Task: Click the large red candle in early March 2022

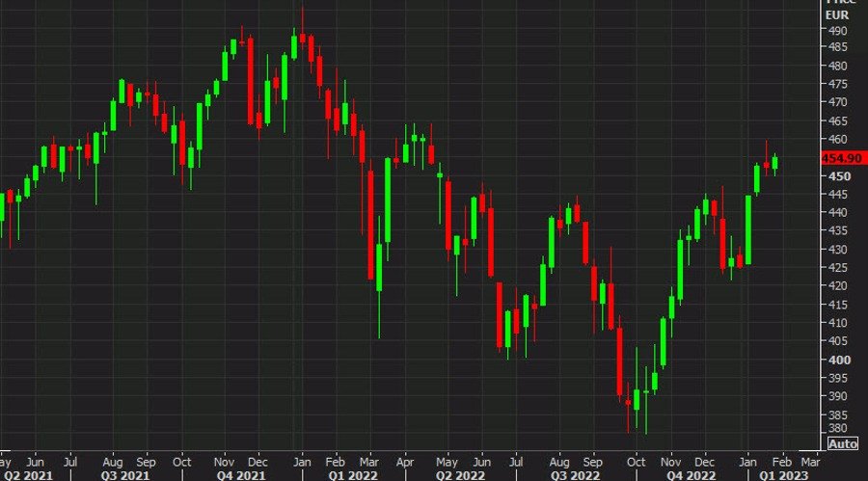Action: 370,224
